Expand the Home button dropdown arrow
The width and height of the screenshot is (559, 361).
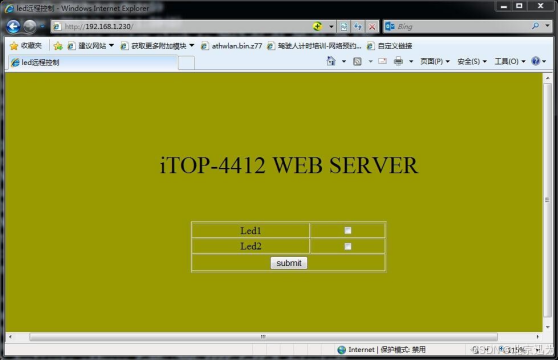click(x=344, y=62)
